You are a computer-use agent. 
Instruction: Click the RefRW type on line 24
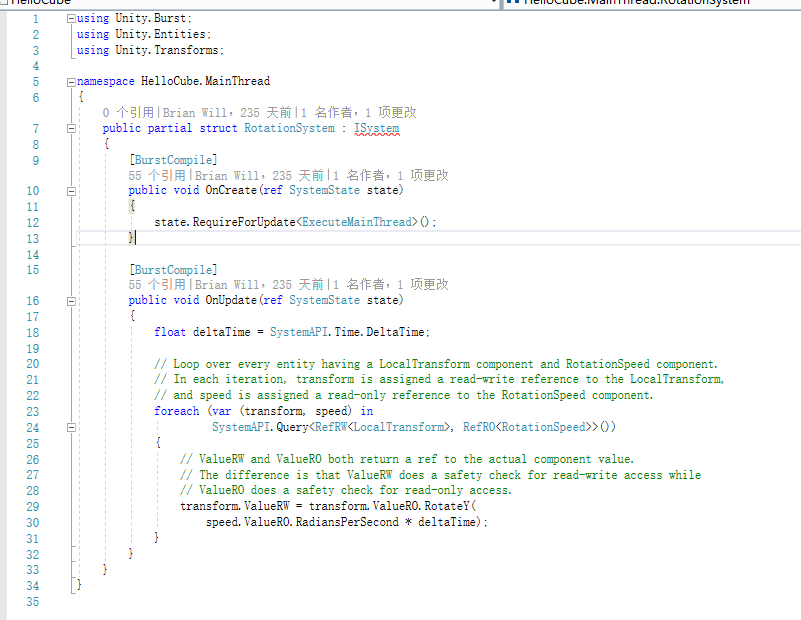click(x=331, y=427)
